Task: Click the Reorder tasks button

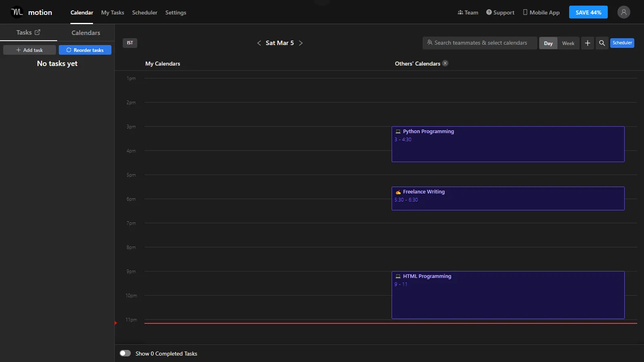Action: tap(85, 50)
